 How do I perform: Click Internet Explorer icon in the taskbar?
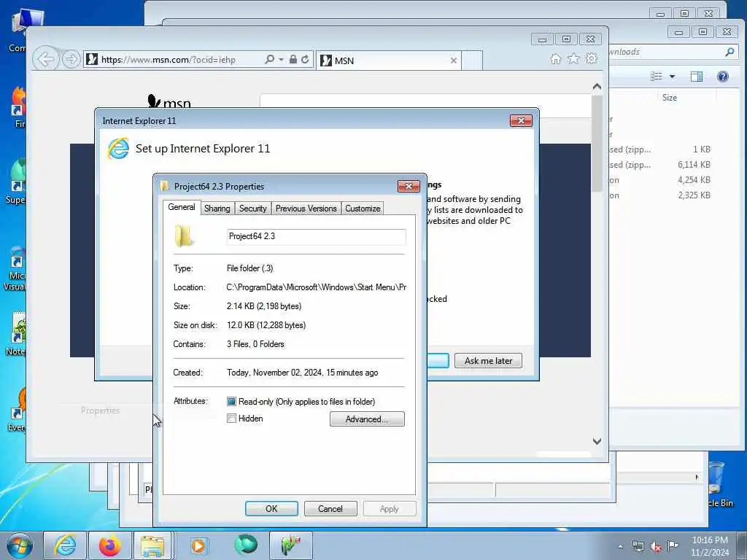point(65,545)
